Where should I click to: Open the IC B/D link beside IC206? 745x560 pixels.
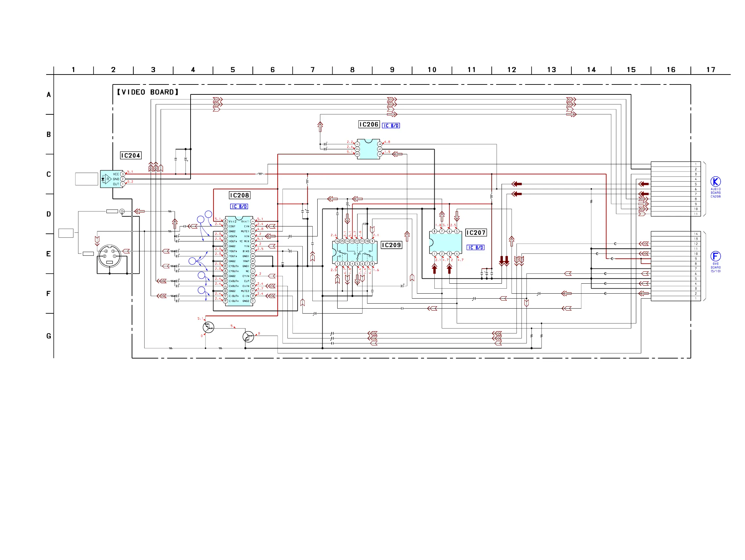pyautogui.click(x=391, y=126)
